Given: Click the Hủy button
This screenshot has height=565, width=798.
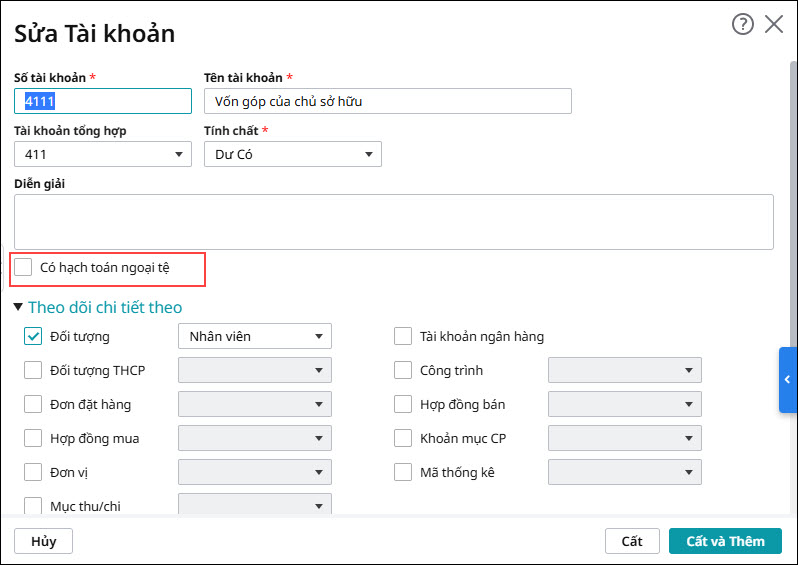Looking at the screenshot, I should click(43, 541).
